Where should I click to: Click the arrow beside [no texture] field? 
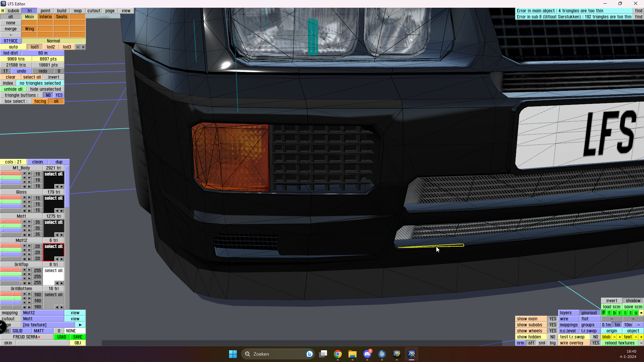(x=80, y=325)
